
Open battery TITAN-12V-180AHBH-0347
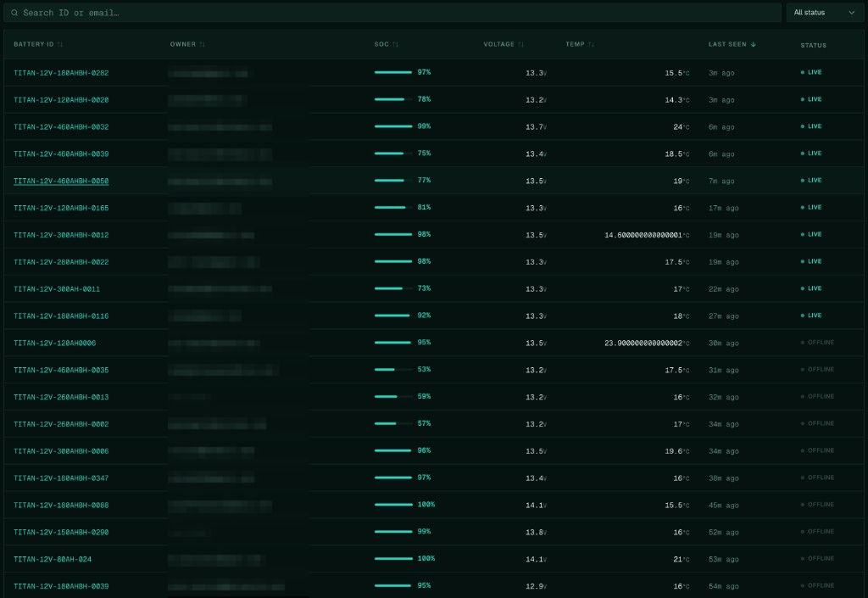pyautogui.click(x=61, y=478)
